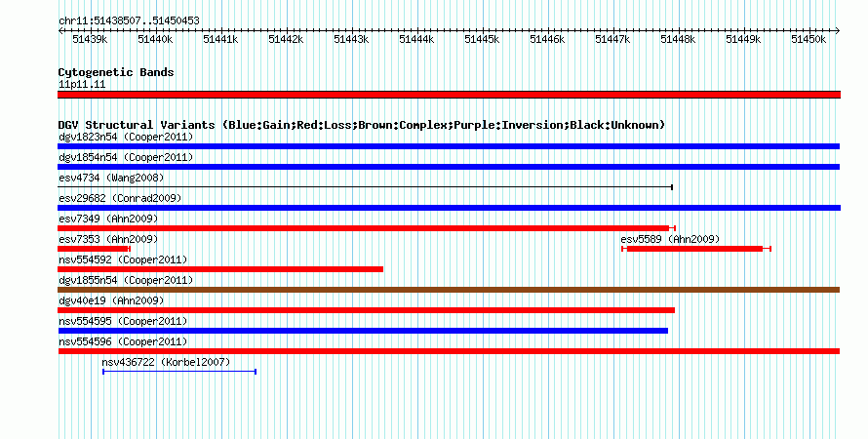The height and width of the screenshot is (439, 868).
Task: Select the esv29682 blue gain bar
Action: [x=449, y=208]
